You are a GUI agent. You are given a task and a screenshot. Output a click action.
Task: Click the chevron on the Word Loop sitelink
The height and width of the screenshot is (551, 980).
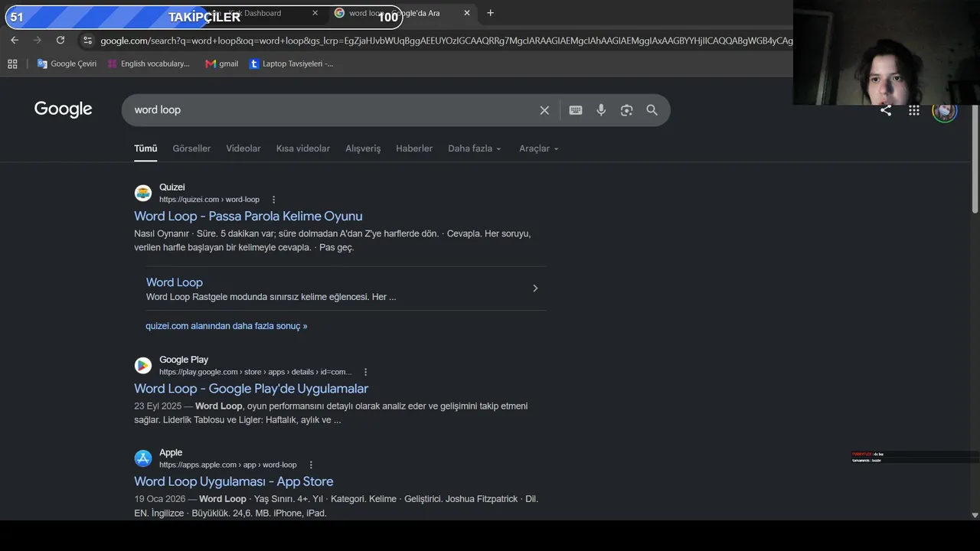535,289
